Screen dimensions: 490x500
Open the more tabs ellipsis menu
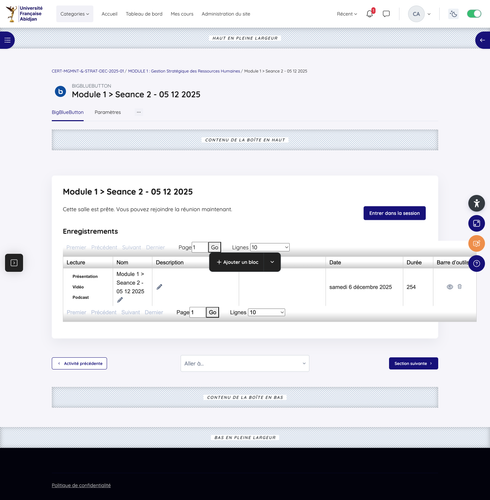click(x=139, y=112)
